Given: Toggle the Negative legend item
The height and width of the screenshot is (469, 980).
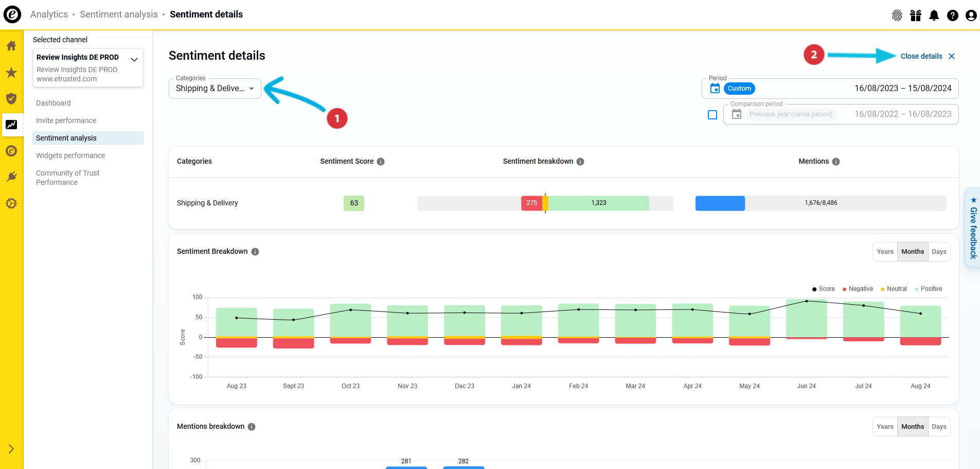Looking at the screenshot, I should coord(858,289).
